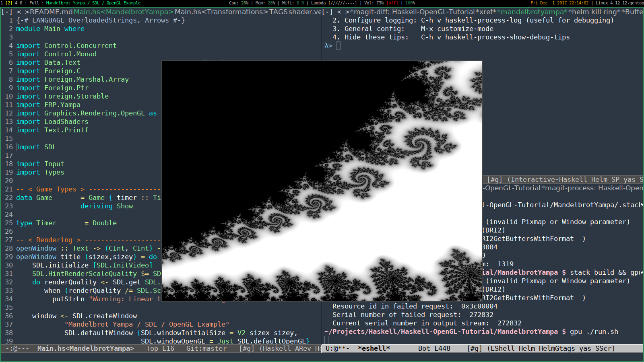
Task: Click the Full layout indicator in top bar
Action: point(34,3)
